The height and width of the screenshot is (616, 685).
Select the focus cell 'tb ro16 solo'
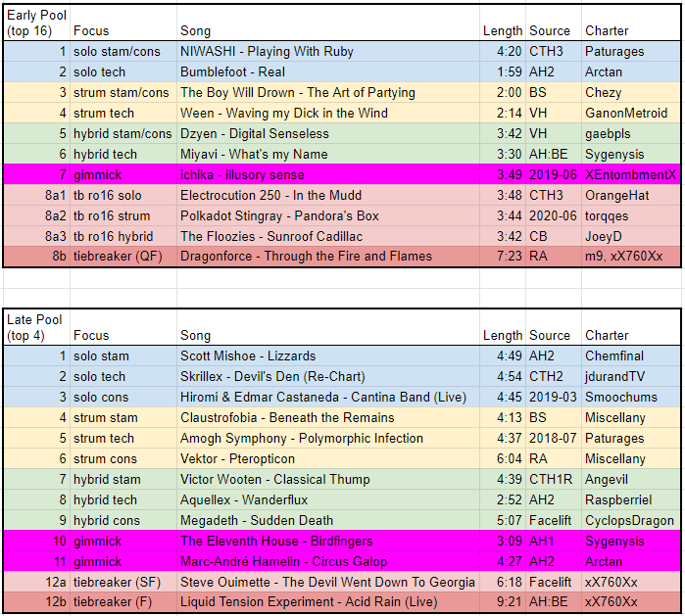(123, 195)
